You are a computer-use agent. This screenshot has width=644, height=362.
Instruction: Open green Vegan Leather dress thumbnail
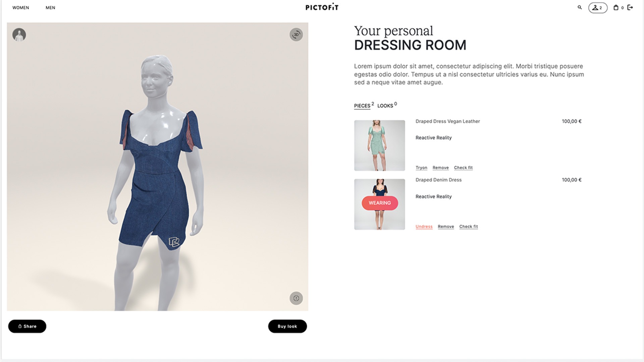tap(380, 145)
